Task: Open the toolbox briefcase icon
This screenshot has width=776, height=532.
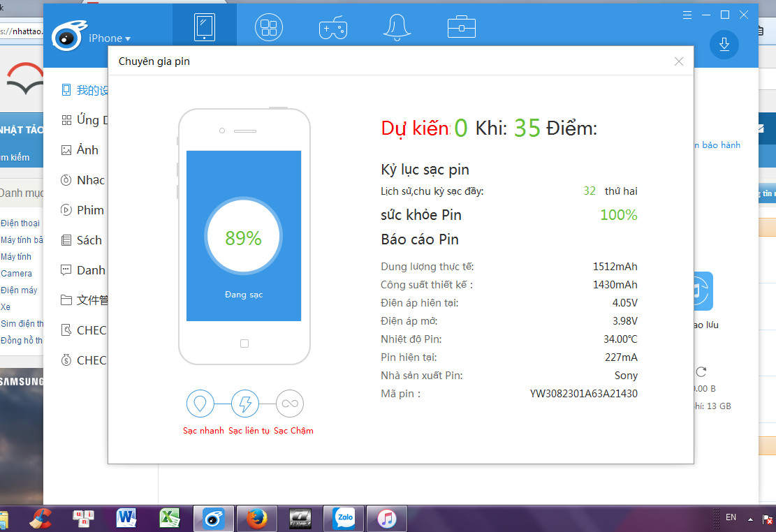Action: (x=461, y=28)
